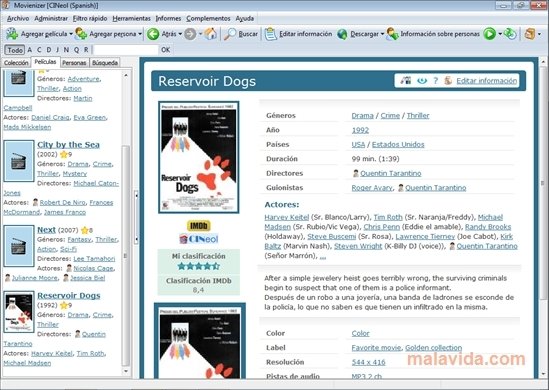Click the Editar información link in header
549x390 pixels.
tap(486, 81)
